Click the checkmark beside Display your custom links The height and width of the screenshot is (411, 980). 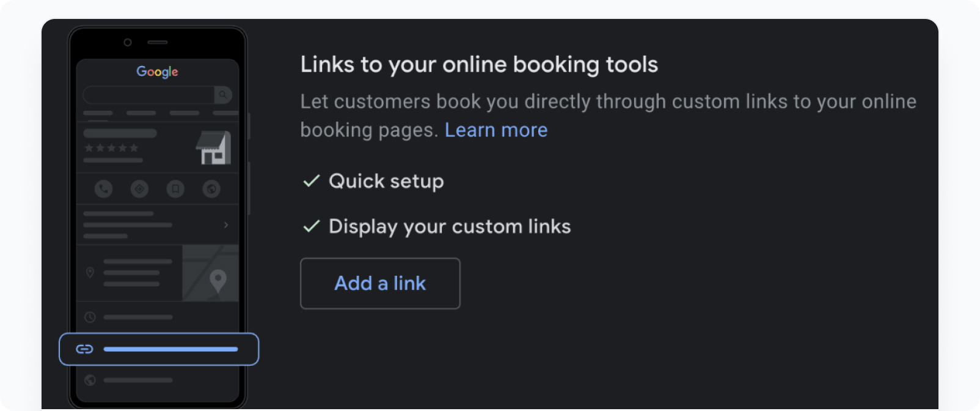click(x=312, y=226)
